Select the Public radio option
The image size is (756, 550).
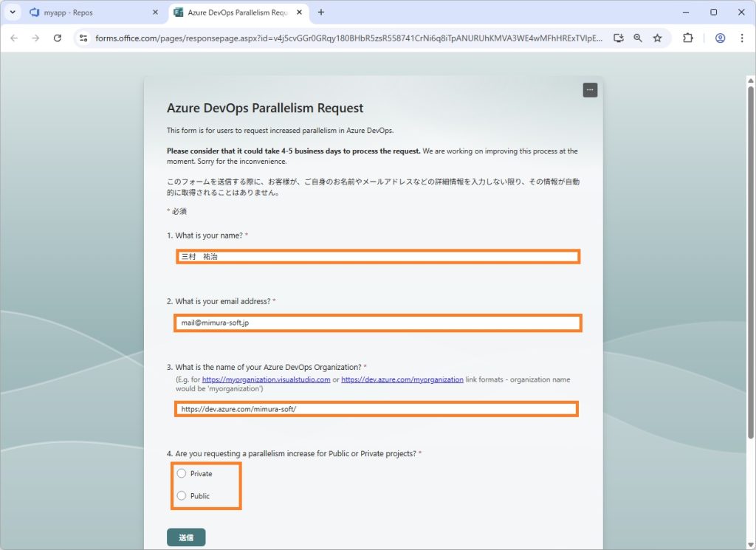click(182, 495)
